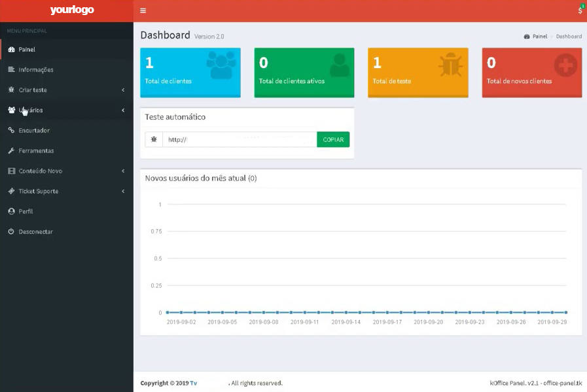Click the ticket icon for Ticket Suporte
Image resolution: width=587 pixels, height=392 pixels.
[11, 191]
